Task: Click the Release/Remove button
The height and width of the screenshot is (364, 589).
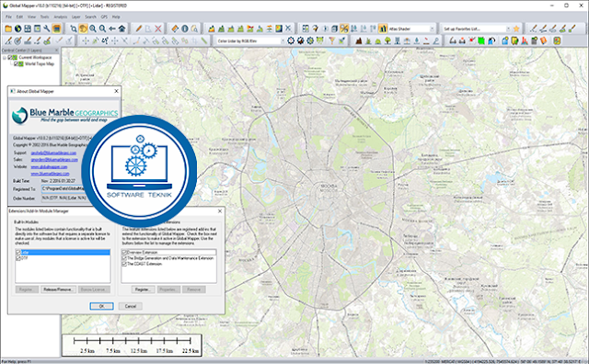Action: [x=58, y=290]
